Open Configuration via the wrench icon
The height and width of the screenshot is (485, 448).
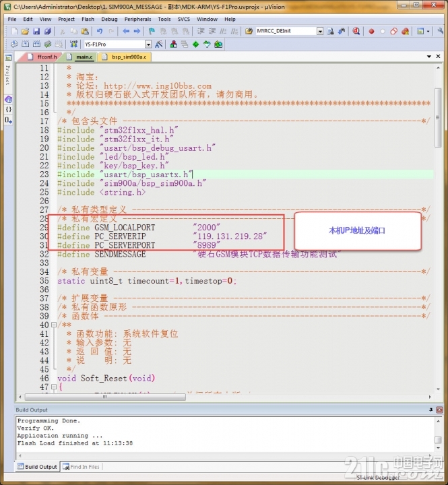[441, 31]
